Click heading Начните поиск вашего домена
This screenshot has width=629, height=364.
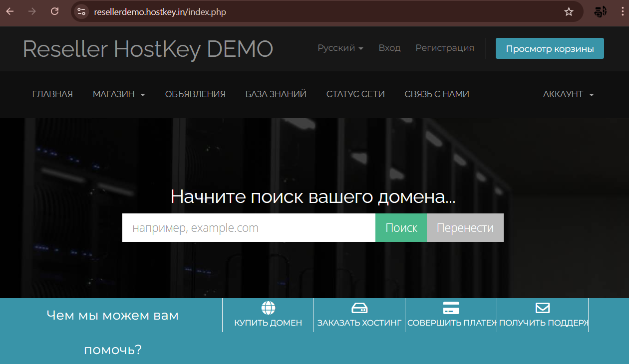point(313,196)
